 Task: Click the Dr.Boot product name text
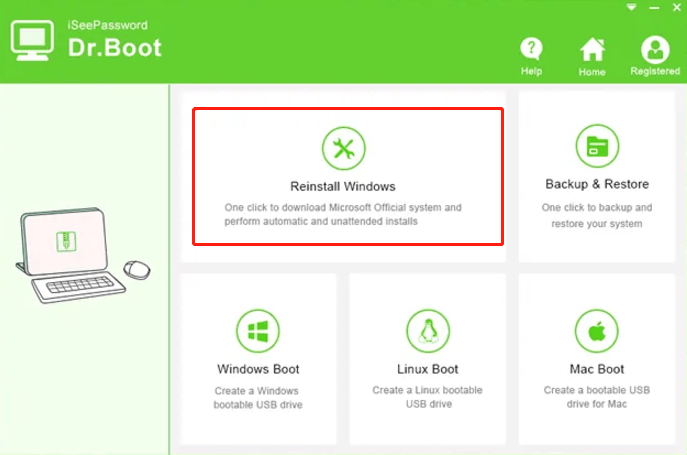coord(115,47)
